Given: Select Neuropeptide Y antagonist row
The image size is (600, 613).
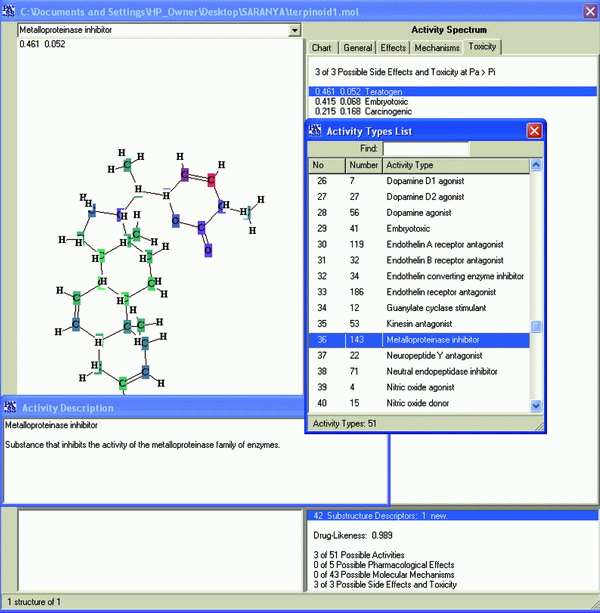Looking at the screenshot, I should pos(419,355).
